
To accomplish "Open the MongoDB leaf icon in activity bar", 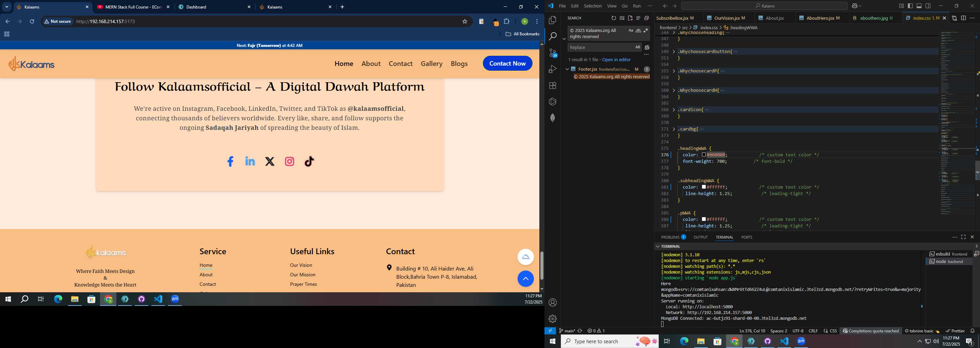I will [x=552, y=118].
